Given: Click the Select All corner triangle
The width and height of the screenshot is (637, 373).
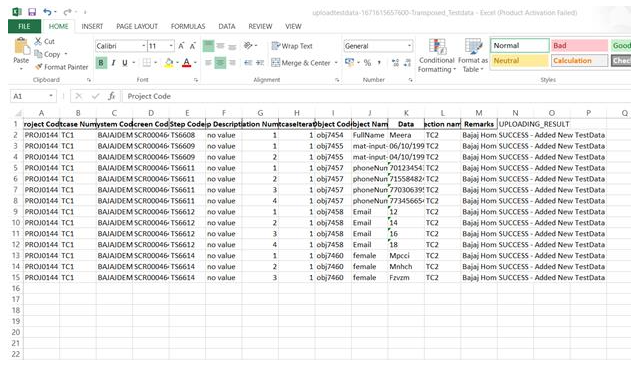Looking at the screenshot, I should point(17,113).
